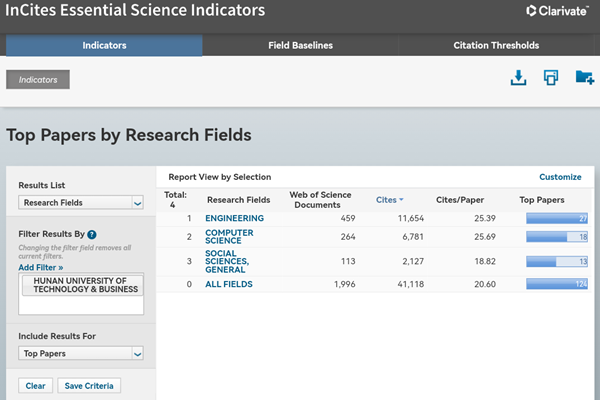The image size is (600, 400).
Task: Select the Hunan University of Technology & Business filter tag
Action: pos(83,285)
